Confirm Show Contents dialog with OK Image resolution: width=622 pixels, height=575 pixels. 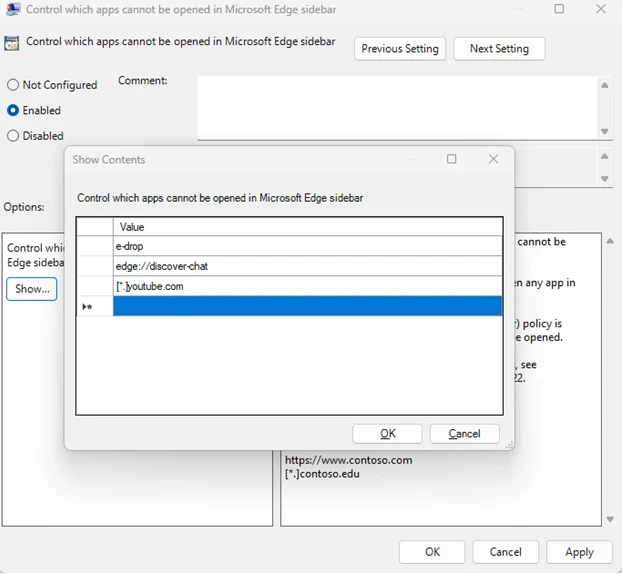pos(387,433)
